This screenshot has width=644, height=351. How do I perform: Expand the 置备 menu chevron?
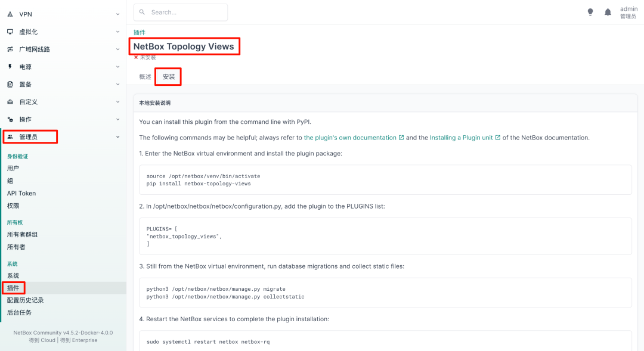tap(118, 84)
